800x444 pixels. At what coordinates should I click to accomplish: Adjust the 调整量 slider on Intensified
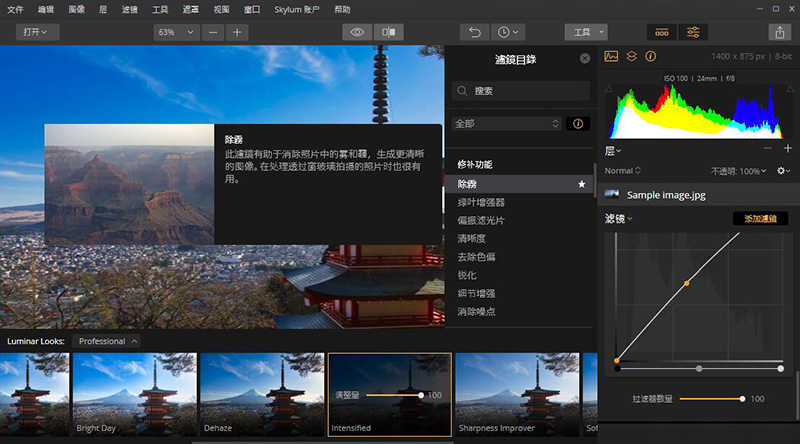394,395
